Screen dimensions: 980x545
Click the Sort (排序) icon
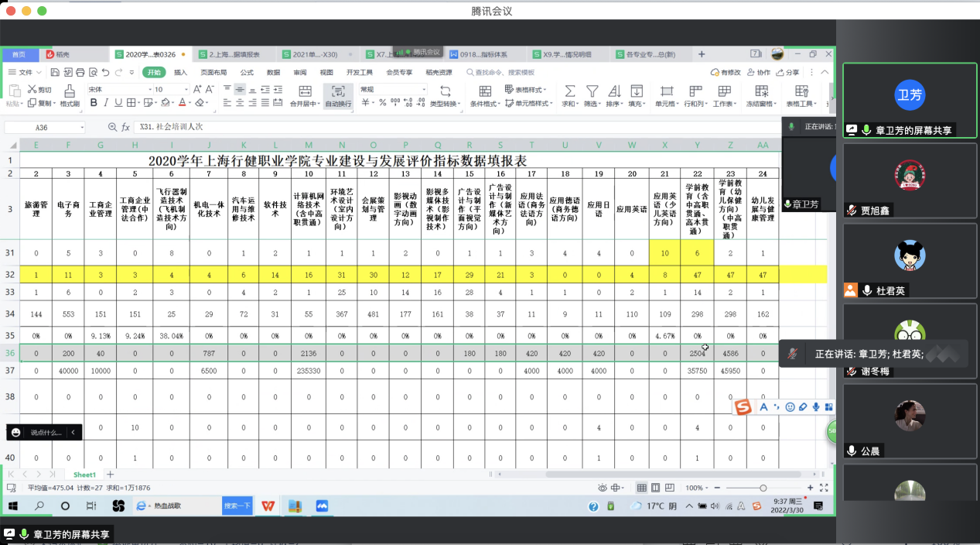pos(614,91)
